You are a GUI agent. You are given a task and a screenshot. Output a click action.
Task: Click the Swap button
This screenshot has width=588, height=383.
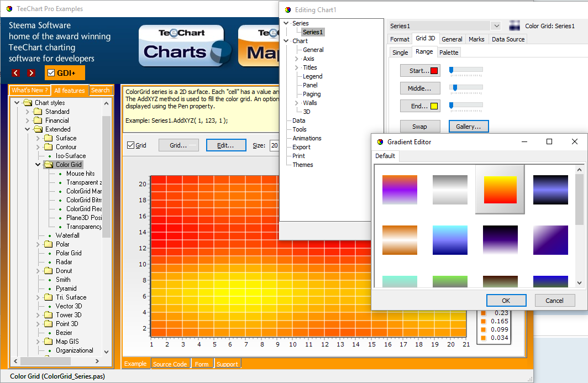click(420, 127)
